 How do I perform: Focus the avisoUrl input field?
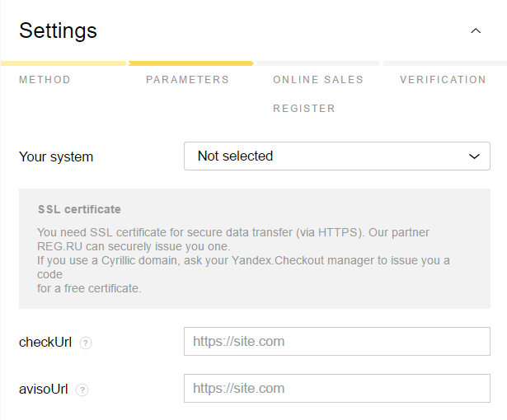(x=337, y=389)
